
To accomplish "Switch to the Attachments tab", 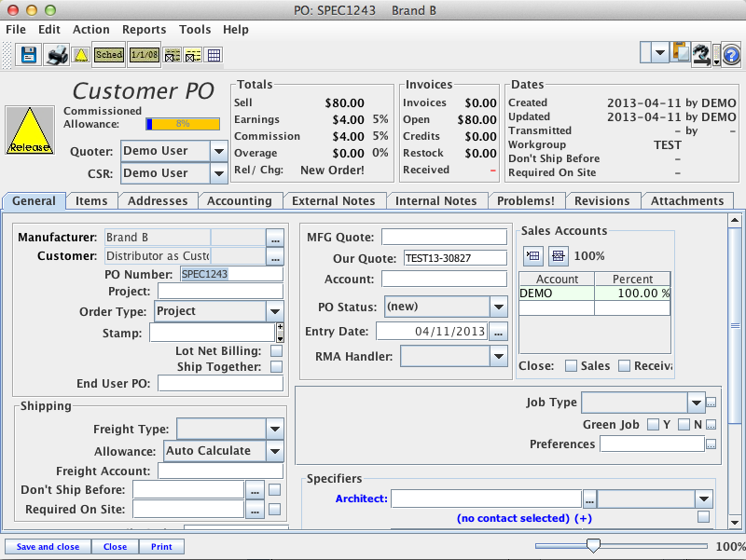I will (687, 201).
